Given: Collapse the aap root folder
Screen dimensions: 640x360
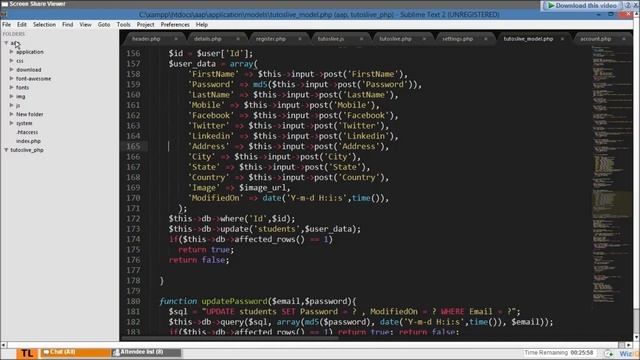Looking at the screenshot, I should (x=6, y=42).
